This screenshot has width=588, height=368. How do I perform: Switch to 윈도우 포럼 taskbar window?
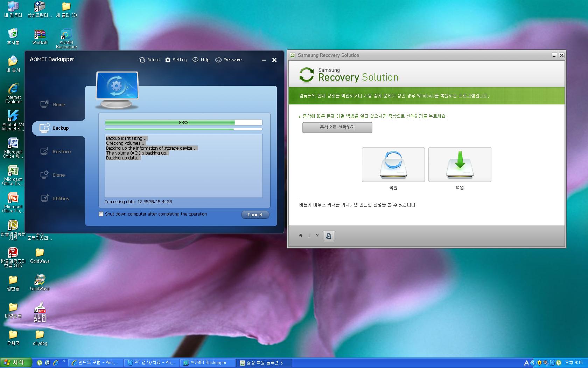[96, 363]
